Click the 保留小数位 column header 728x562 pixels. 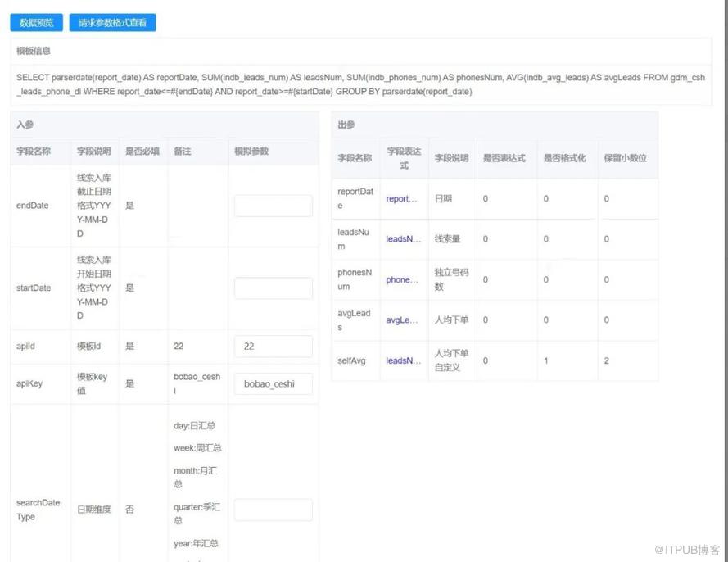tap(625, 158)
